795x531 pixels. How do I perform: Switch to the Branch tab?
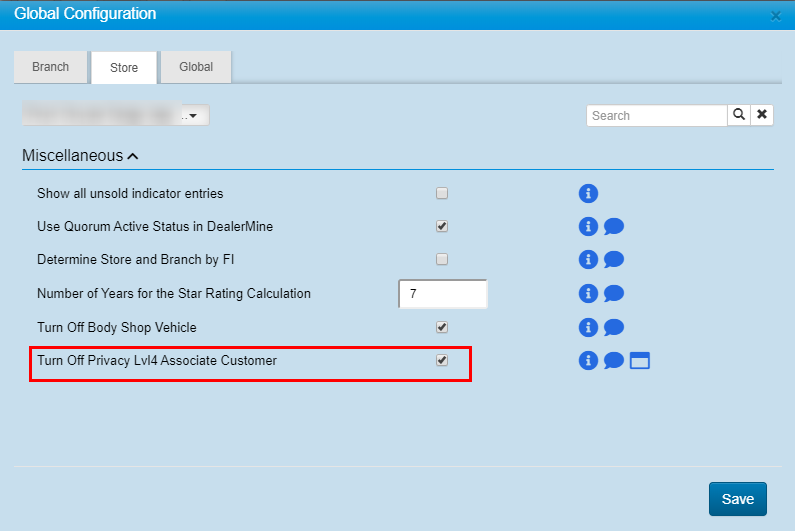pyautogui.click(x=51, y=67)
